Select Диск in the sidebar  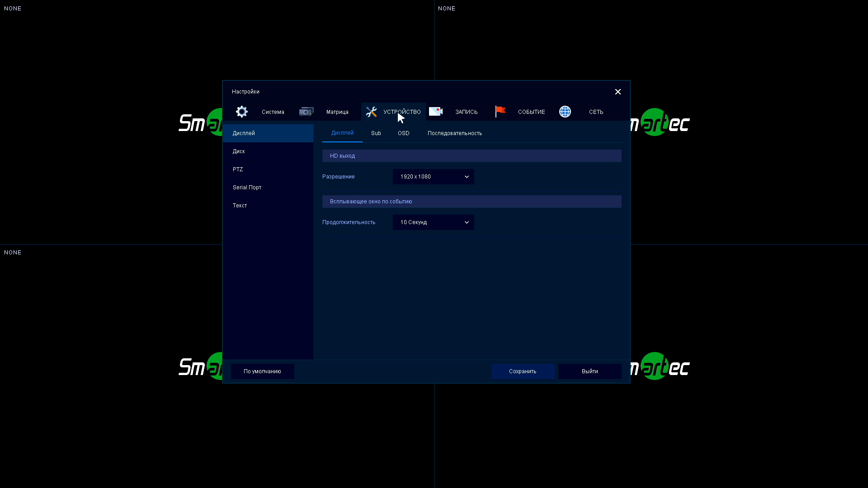click(239, 151)
